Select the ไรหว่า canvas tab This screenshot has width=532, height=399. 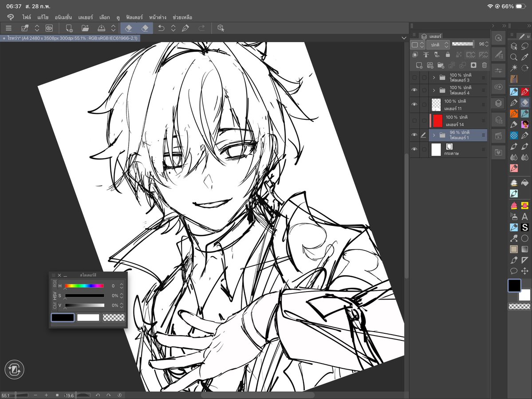coord(70,38)
